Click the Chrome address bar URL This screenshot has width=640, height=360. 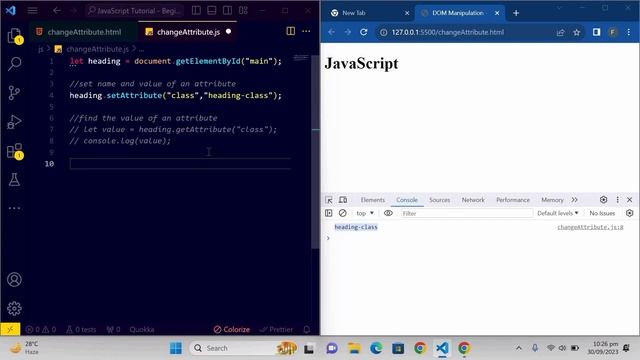(x=447, y=32)
